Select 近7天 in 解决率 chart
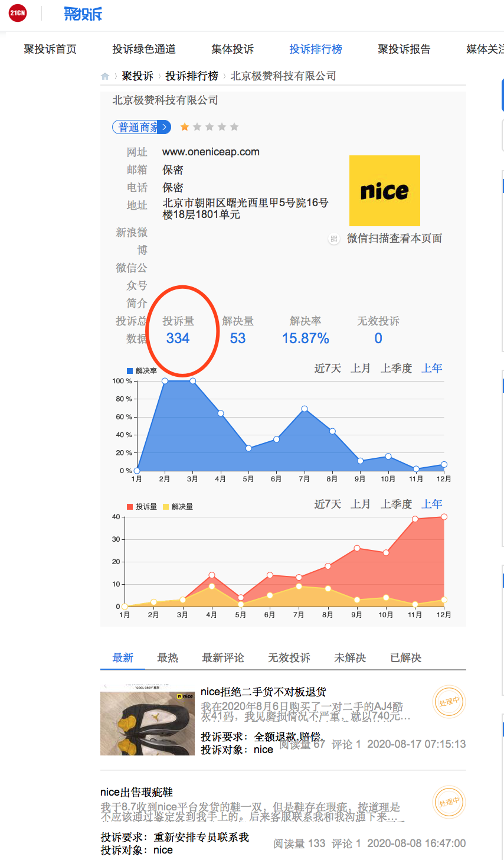 pyautogui.click(x=328, y=369)
